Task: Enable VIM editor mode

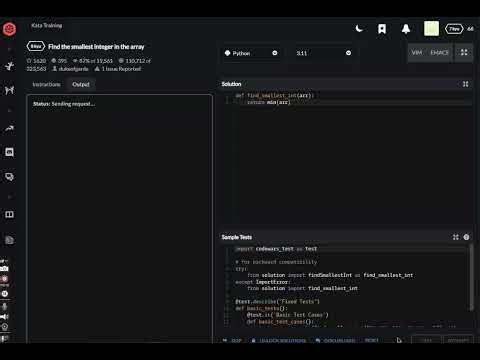Action: click(417, 53)
